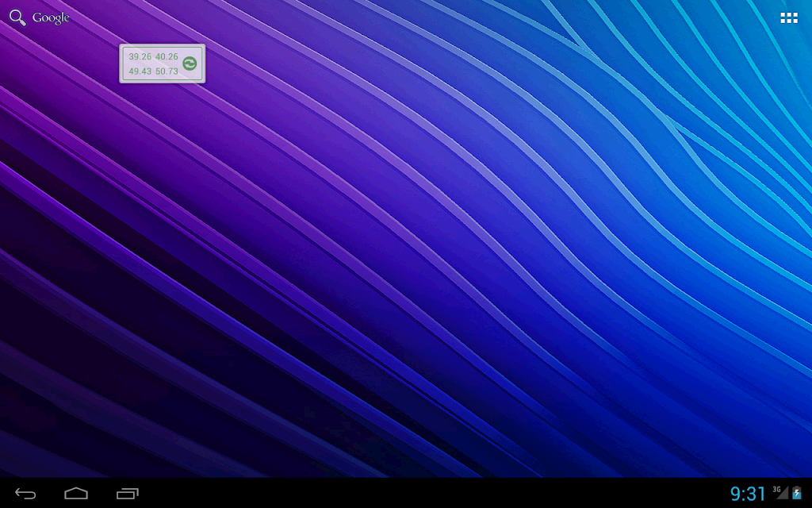Tap the battery charging icon
This screenshot has height=508, width=812.
[797, 493]
